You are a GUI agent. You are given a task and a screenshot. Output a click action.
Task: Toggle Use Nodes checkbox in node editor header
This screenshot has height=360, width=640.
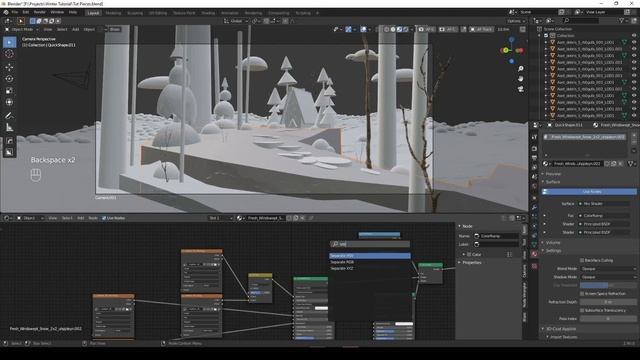click(x=104, y=218)
